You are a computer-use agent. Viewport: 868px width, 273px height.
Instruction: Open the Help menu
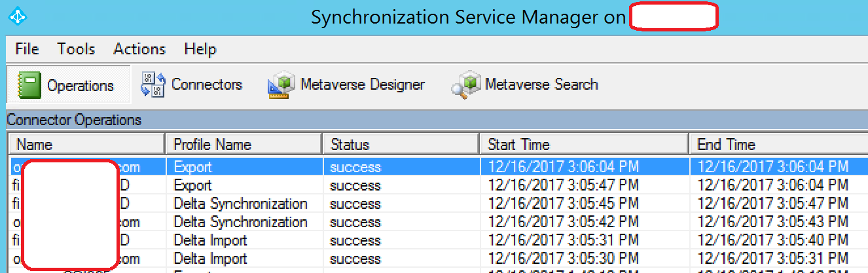coord(200,49)
